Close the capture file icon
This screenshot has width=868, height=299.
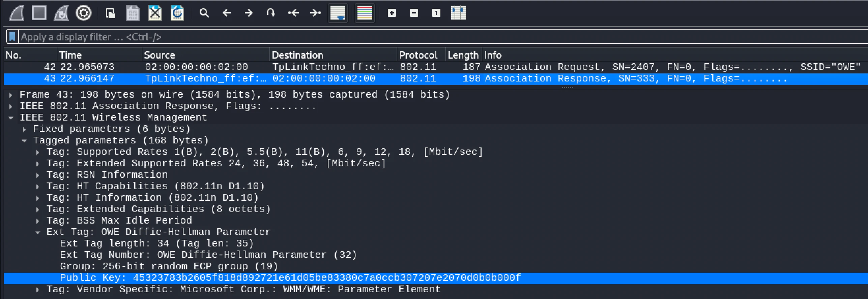155,13
